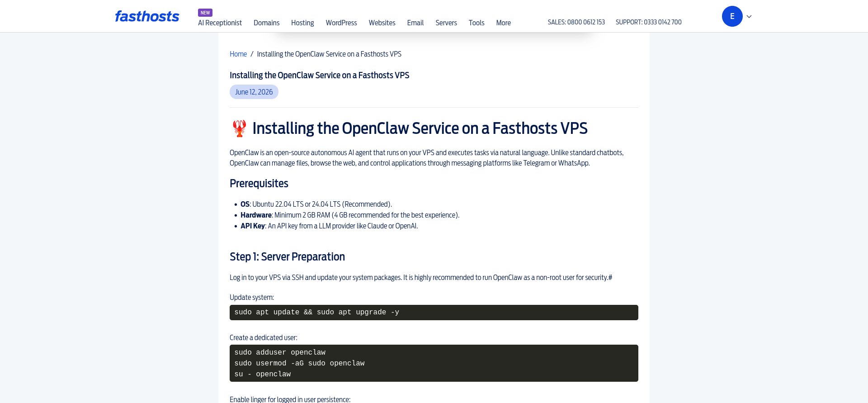Click the Prerequisites heading

(x=259, y=184)
